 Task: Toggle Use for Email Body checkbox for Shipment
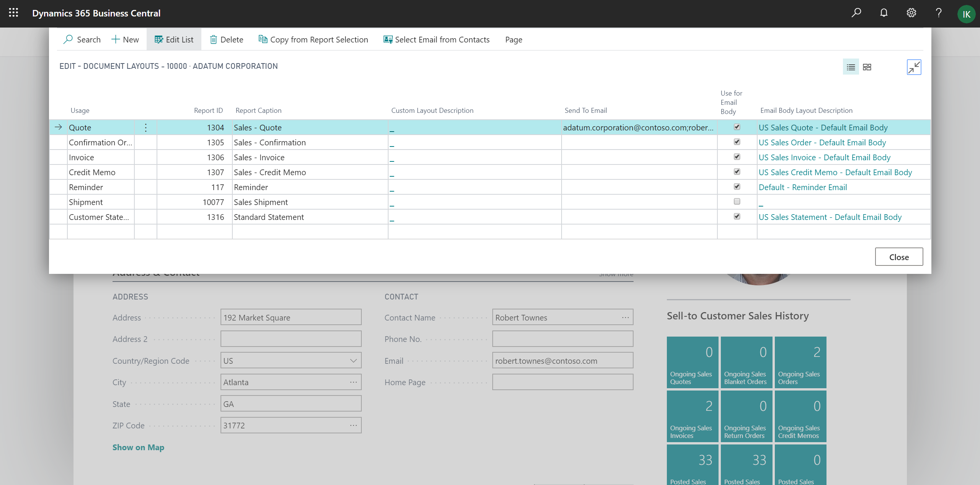(737, 201)
